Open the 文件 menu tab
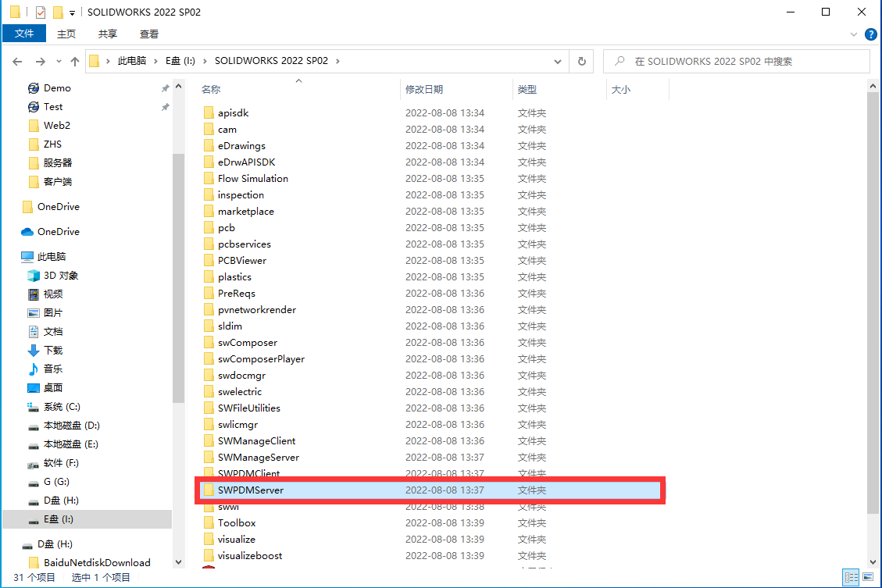Screen dimensions: 882x588 [24, 34]
